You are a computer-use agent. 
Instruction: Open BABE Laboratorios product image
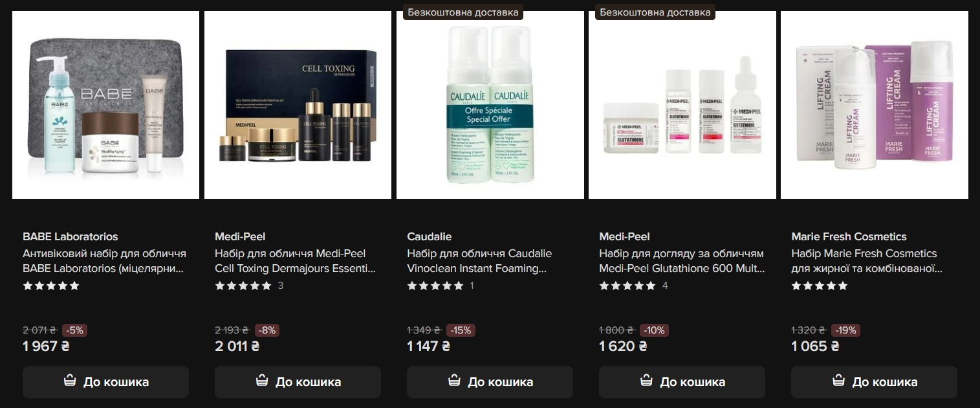[x=105, y=105]
